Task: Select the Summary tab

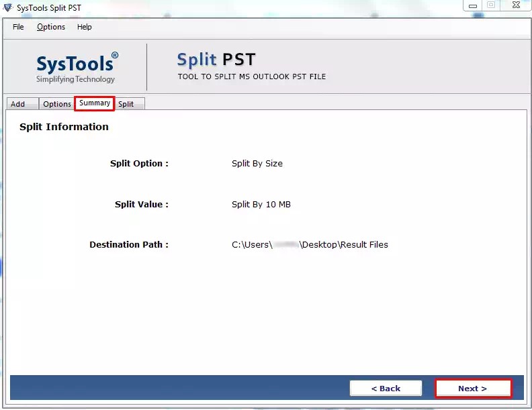Action: [95, 103]
